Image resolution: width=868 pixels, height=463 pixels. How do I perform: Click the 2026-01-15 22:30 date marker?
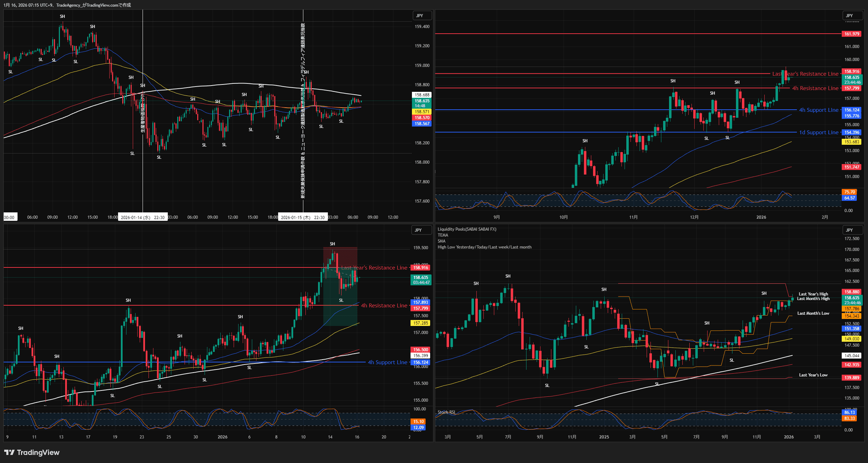tap(303, 217)
